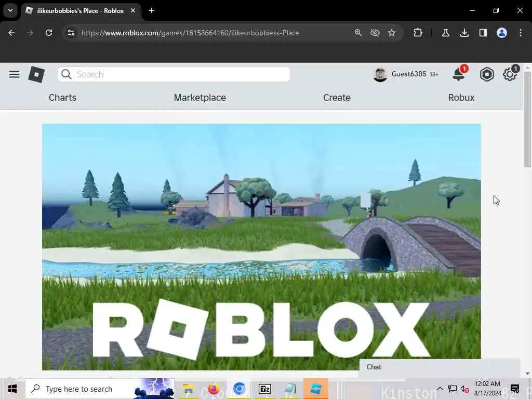Screen dimensions: 532x399
Task: Click the game thumbnail image
Action: [x=261, y=247]
